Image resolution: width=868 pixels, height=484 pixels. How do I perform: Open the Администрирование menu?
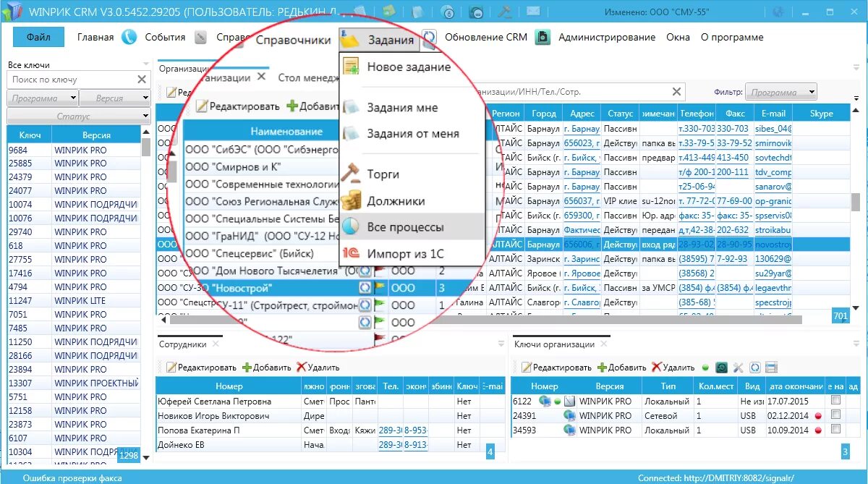pos(607,38)
